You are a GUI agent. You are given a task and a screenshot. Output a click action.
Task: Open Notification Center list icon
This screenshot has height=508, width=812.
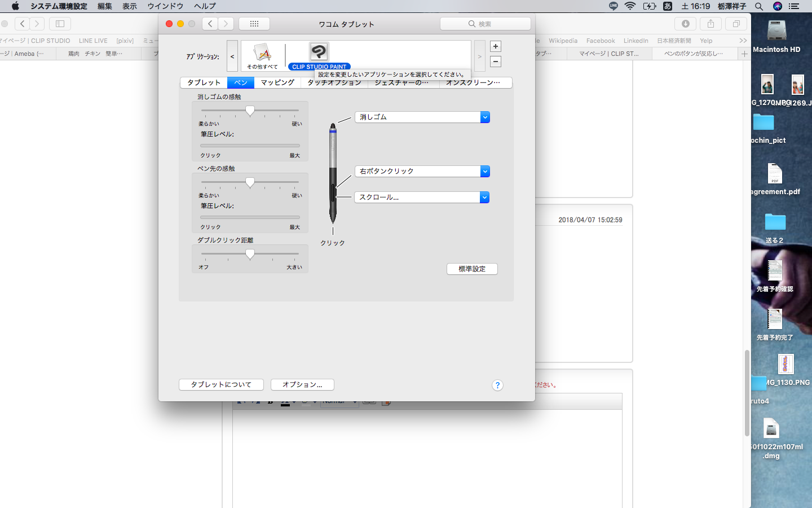point(794,6)
